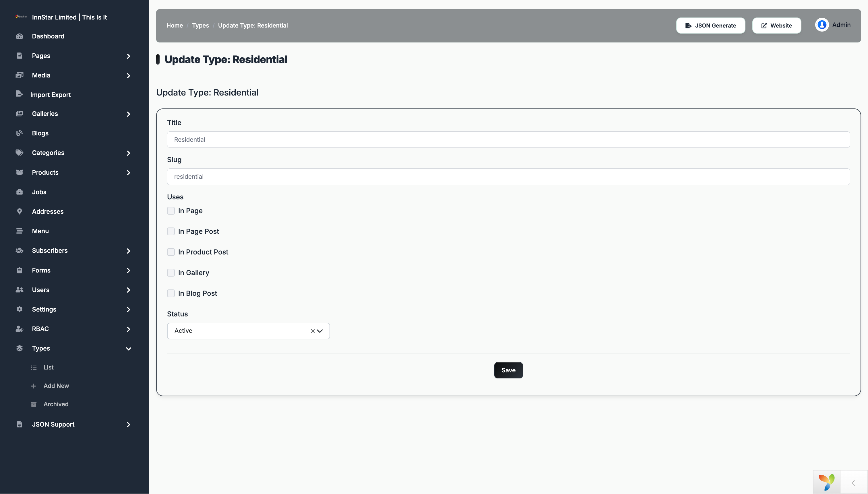Image resolution: width=868 pixels, height=494 pixels.
Task: Clear Active status with the x icon
Action: point(313,331)
